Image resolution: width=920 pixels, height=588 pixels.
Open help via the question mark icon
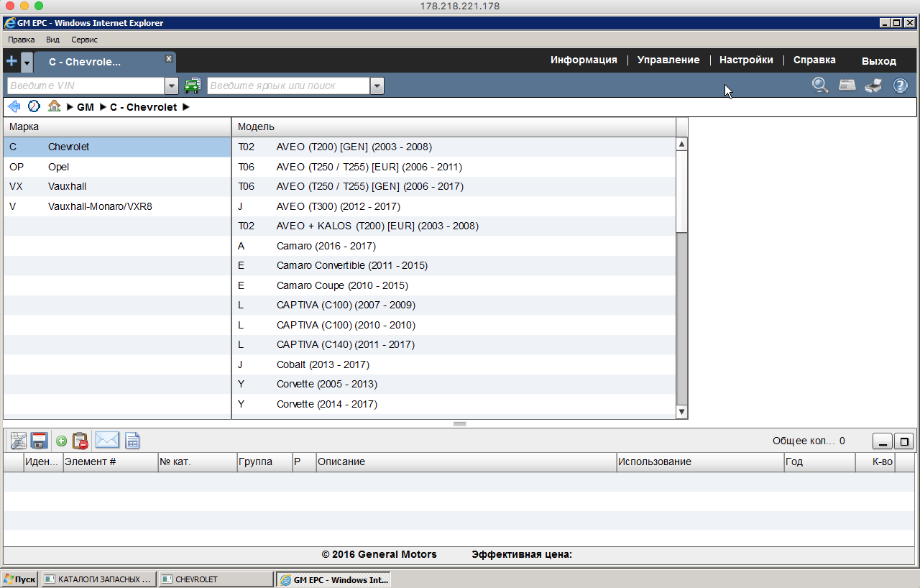[901, 86]
